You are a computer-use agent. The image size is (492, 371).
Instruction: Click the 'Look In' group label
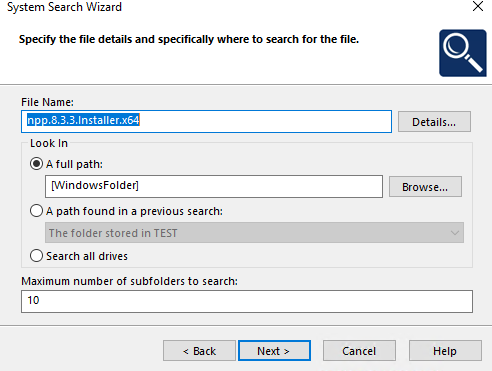tap(49, 143)
